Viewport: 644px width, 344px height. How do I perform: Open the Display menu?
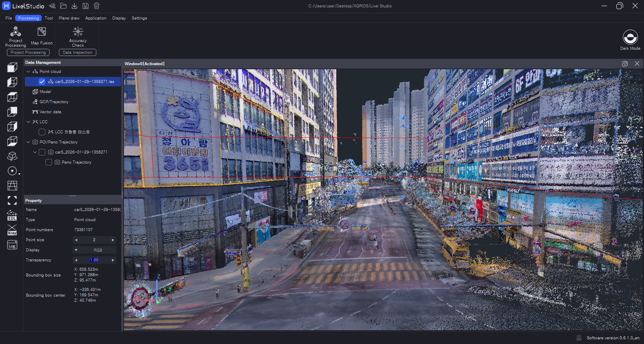coord(119,18)
